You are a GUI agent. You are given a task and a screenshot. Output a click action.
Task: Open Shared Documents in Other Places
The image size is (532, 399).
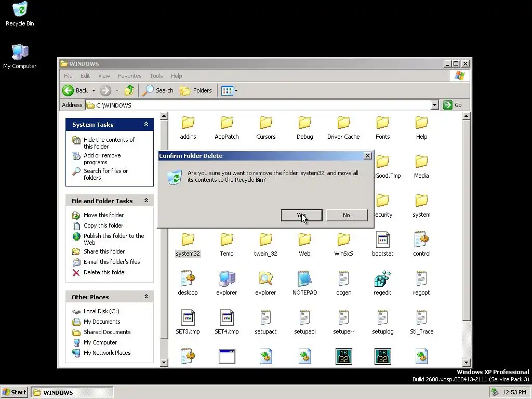(107, 332)
